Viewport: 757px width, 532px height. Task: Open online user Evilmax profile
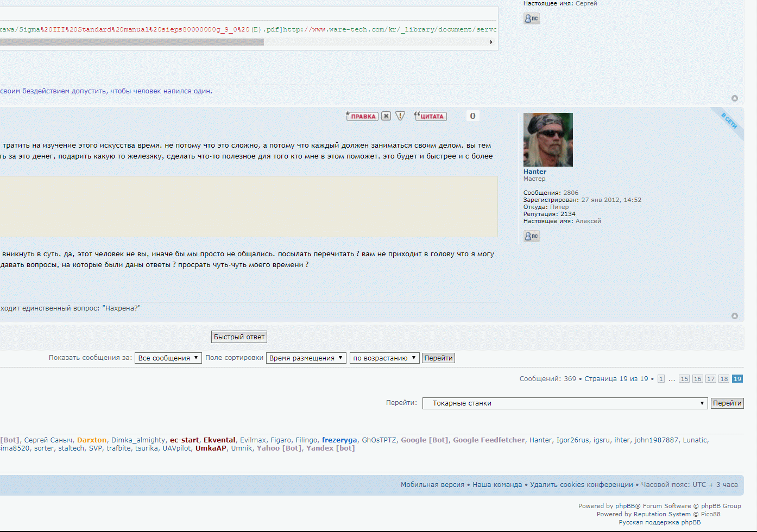pyautogui.click(x=253, y=440)
